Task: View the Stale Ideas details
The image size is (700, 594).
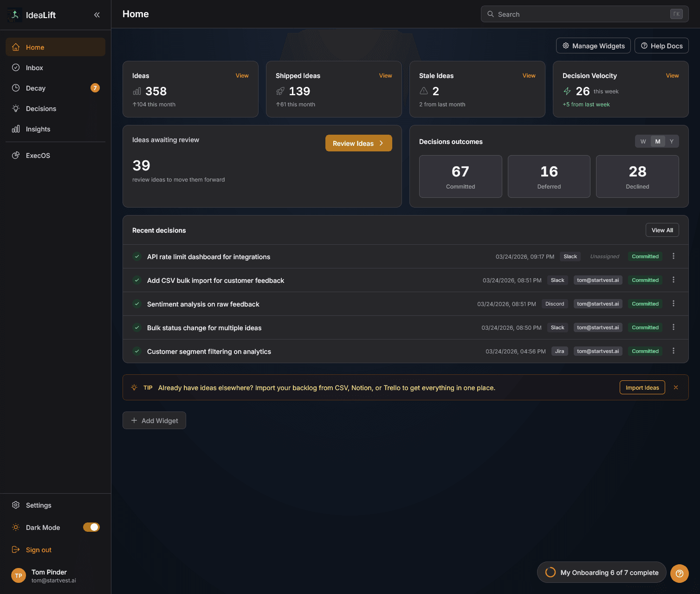Action: point(529,75)
